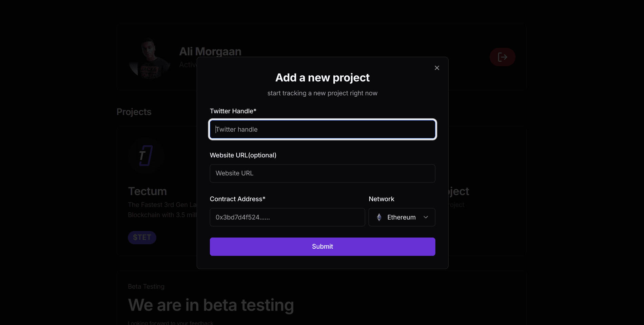Click the red logout icon button
The width and height of the screenshot is (644, 325).
(502, 57)
